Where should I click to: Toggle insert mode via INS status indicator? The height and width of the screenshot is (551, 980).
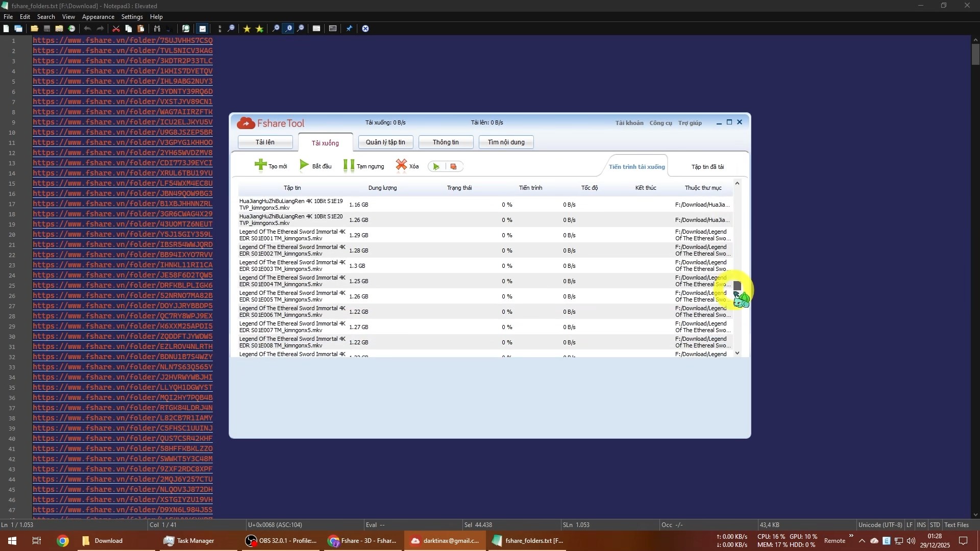tap(922, 524)
